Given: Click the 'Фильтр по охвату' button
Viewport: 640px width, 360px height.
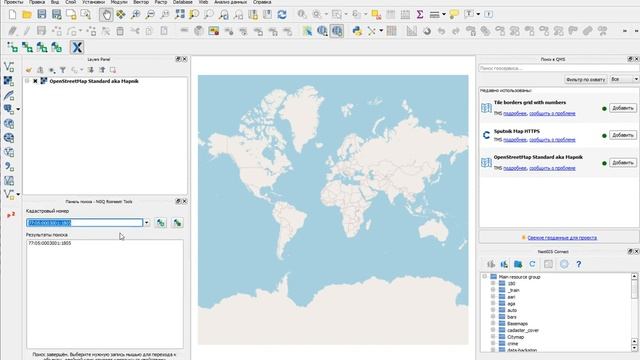Looking at the screenshot, I should 585,79.
